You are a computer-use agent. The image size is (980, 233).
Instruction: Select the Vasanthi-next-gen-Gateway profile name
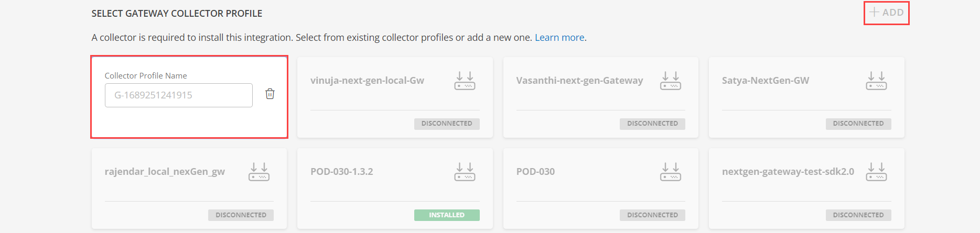[579, 81]
